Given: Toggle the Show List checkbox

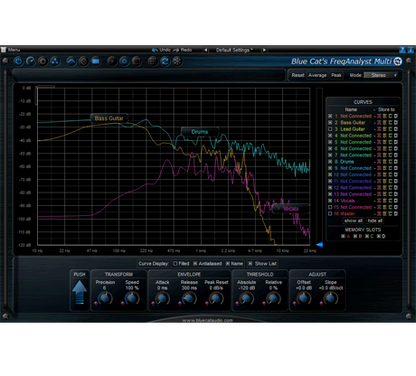Looking at the screenshot, I should (x=250, y=264).
